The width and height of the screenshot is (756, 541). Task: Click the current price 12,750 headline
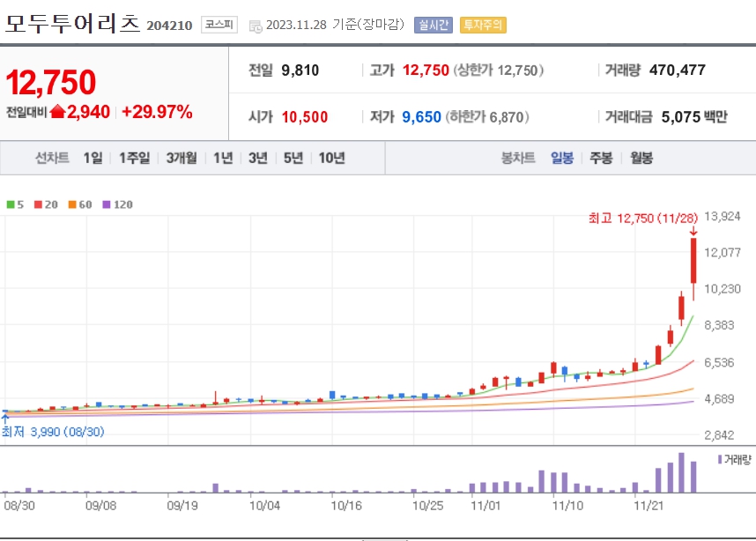[51, 82]
